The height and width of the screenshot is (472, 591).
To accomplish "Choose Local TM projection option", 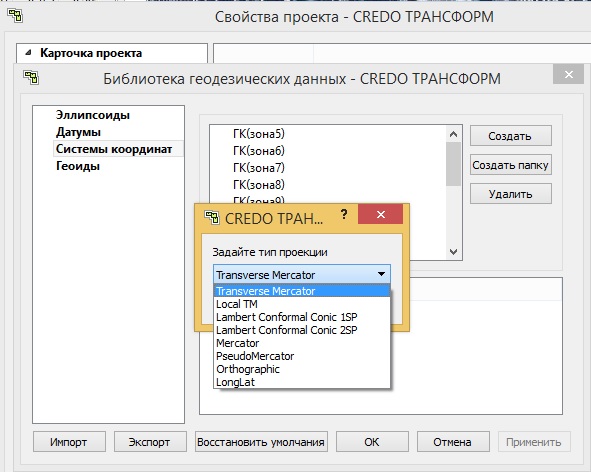I will (x=302, y=304).
